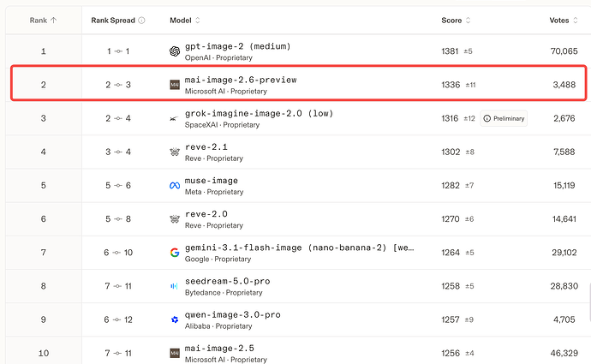Click the OpenAI logo next to gpt-image-2
Screen dimensions: 591x364
coord(175,51)
